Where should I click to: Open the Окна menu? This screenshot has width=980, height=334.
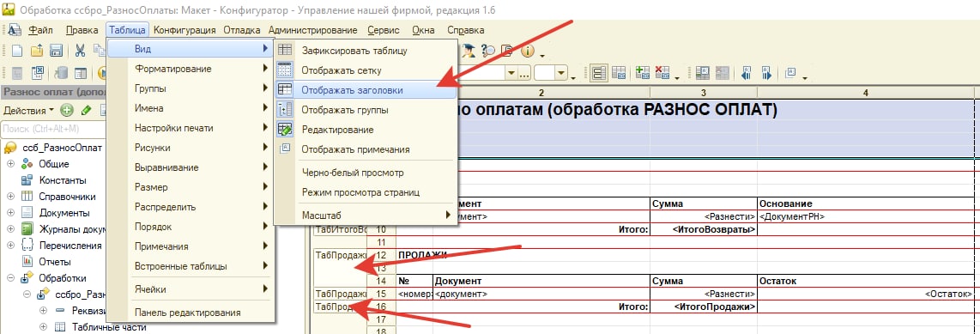(x=423, y=30)
